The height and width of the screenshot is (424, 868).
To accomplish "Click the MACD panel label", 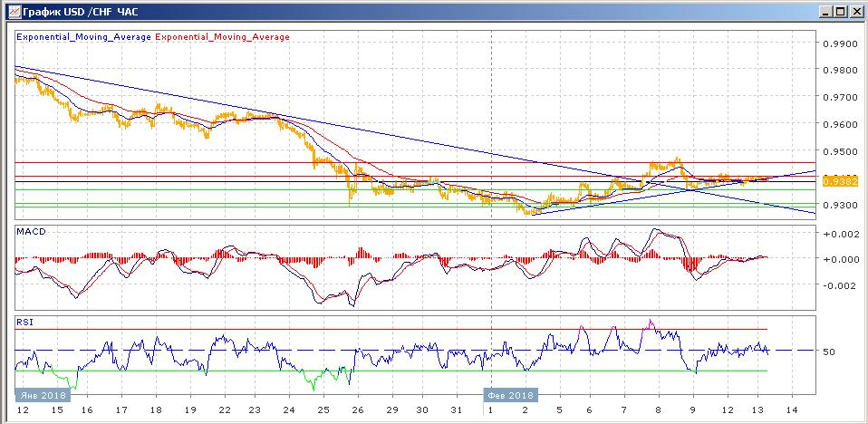I will click(31, 231).
